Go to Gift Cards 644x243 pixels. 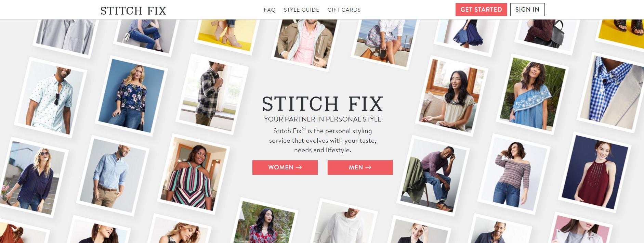click(344, 10)
